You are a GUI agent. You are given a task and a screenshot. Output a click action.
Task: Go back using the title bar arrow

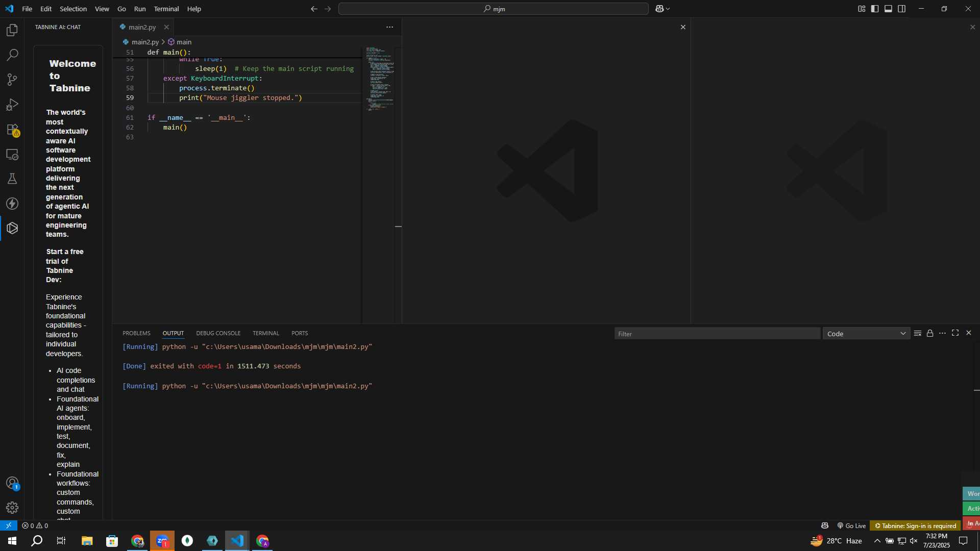[x=314, y=9]
